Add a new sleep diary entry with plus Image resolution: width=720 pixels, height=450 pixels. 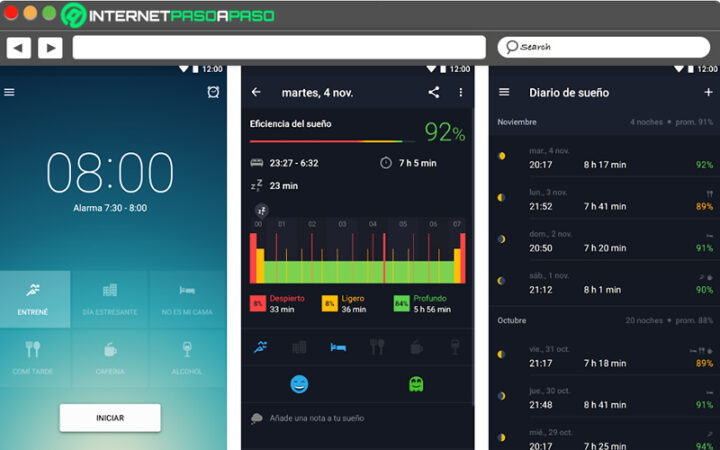point(708,92)
